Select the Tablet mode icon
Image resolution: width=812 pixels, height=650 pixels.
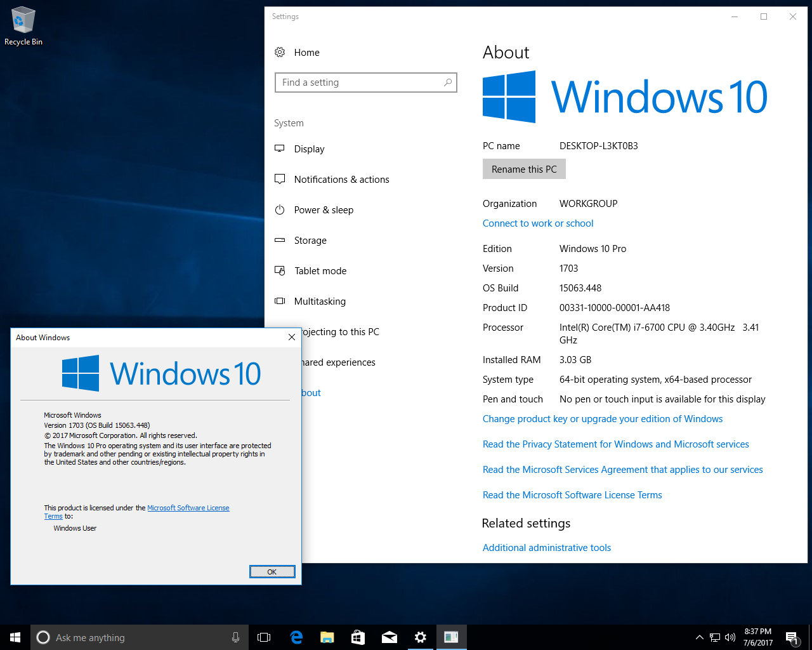pos(280,270)
